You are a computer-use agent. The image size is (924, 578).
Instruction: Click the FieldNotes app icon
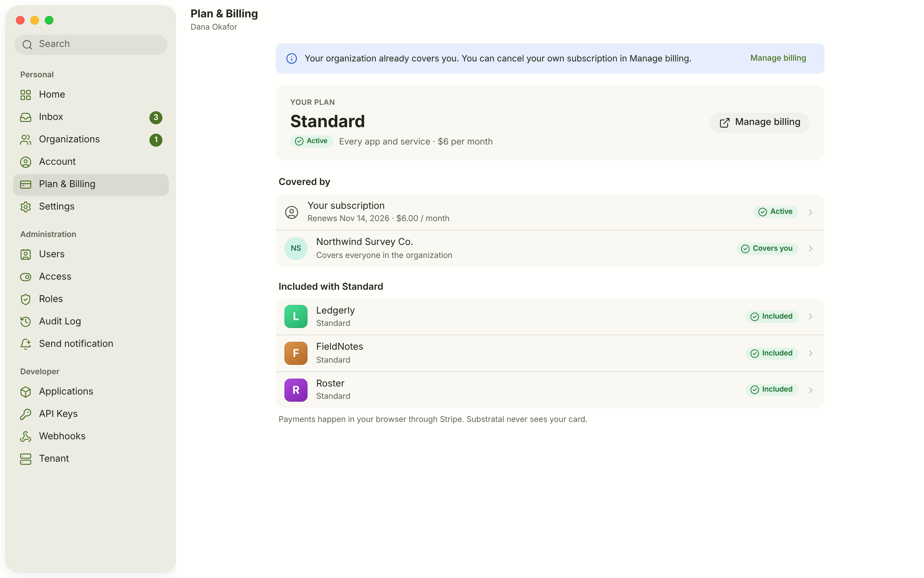296,353
